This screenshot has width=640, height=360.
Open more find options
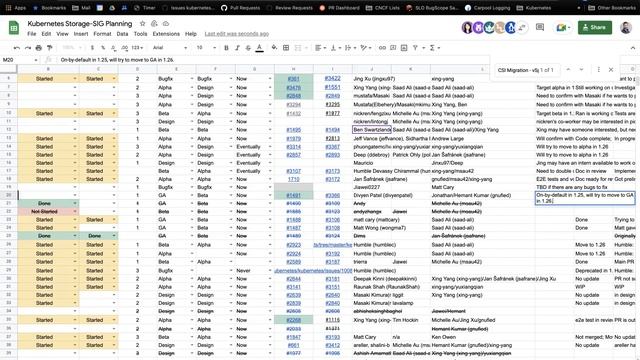[x=598, y=70]
